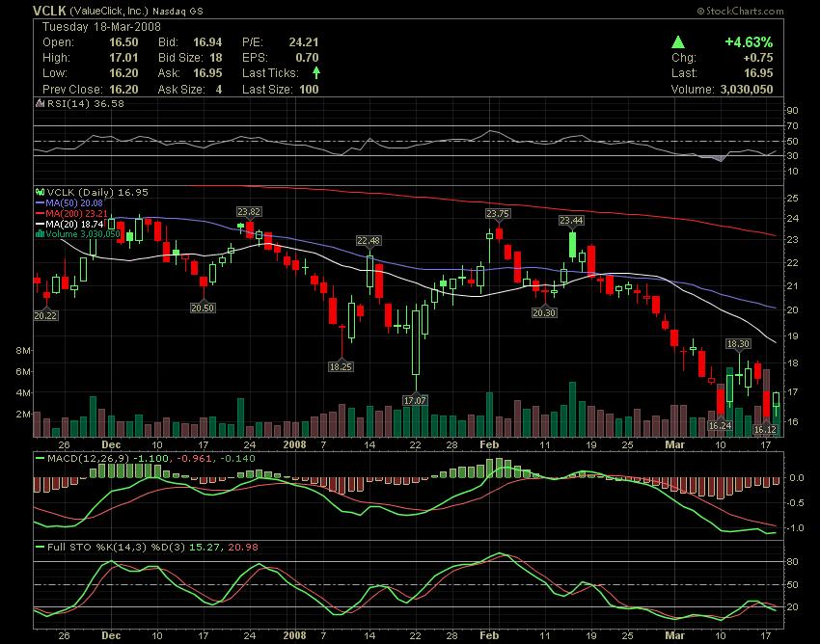Click the Nasdaq GS exchange label
This screenshot has height=644, width=820.
178,11
